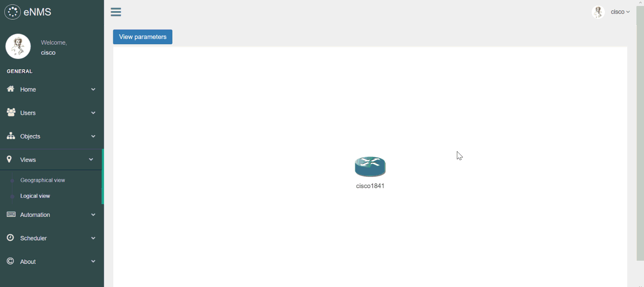This screenshot has width=644, height=287.
Task: Expand the Home menu chevron
Action: pyautogui.click(x=93, y=89)
